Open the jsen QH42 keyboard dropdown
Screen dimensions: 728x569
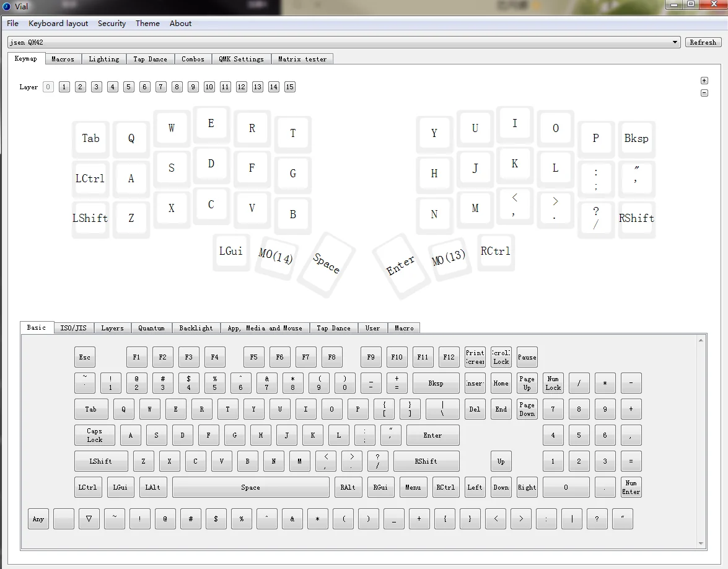click(344, 42)
